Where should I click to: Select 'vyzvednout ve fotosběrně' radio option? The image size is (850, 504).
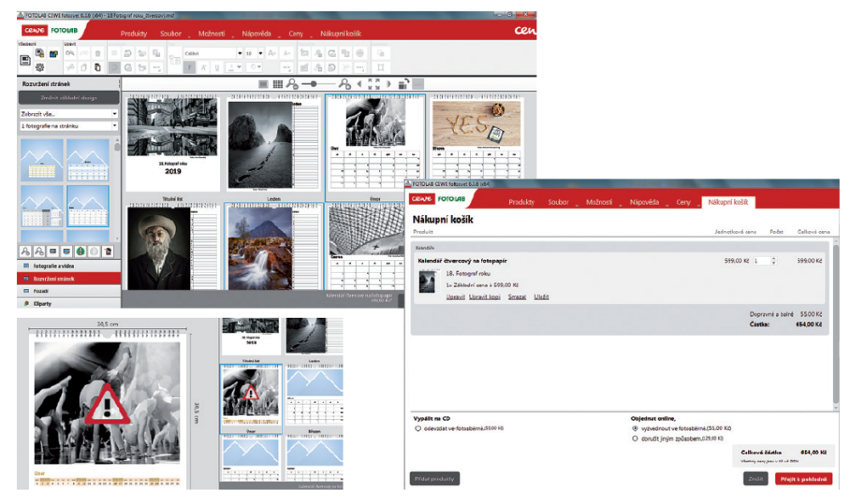(x=635, y=428)
